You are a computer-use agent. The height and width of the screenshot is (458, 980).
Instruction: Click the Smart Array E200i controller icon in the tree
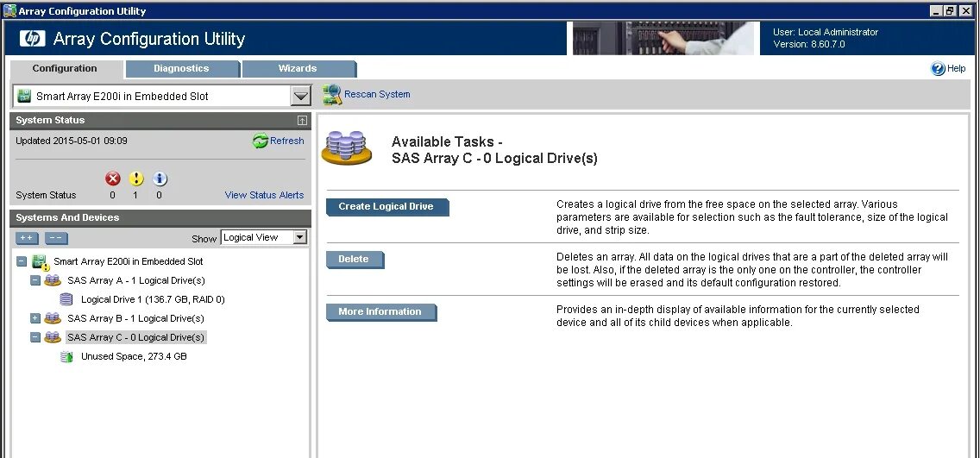pos(41,262)
